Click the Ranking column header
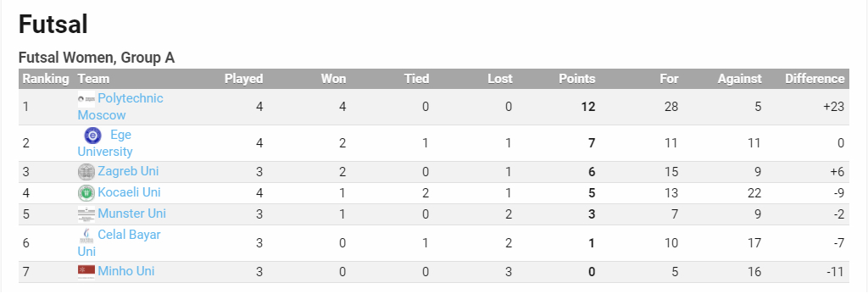868x305 pixels. (46, 79)
